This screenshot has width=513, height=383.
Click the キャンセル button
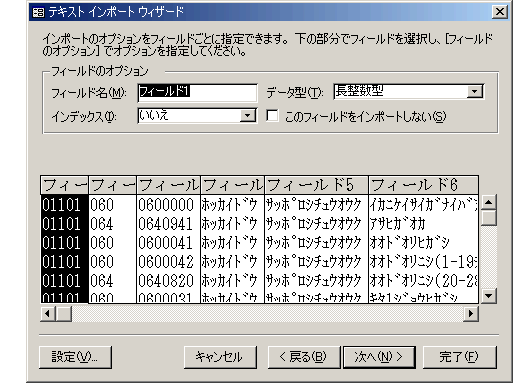220,357
